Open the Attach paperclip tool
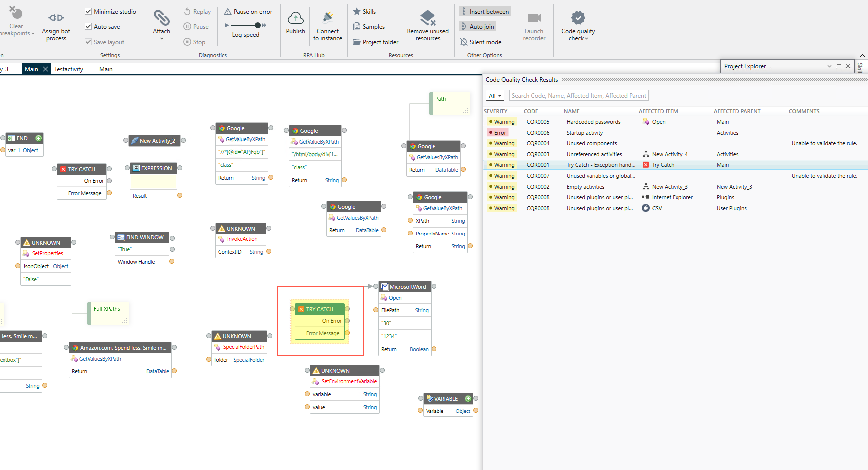 (161, 18)
